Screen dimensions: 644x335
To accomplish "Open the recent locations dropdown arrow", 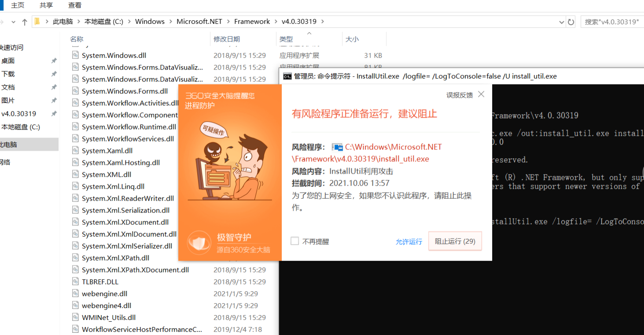I will (x=13, y=22).
